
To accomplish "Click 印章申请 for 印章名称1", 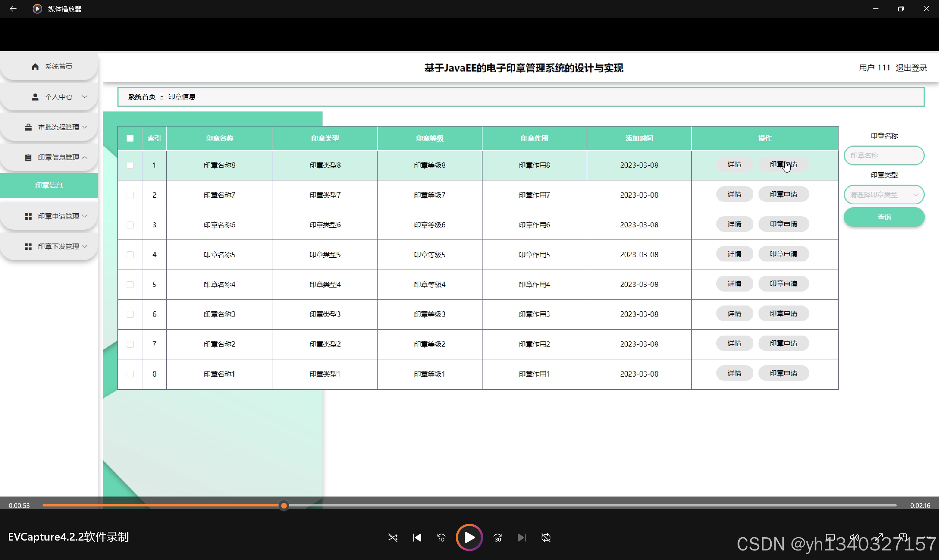I will pyautogui.click(x=783, y=373).
